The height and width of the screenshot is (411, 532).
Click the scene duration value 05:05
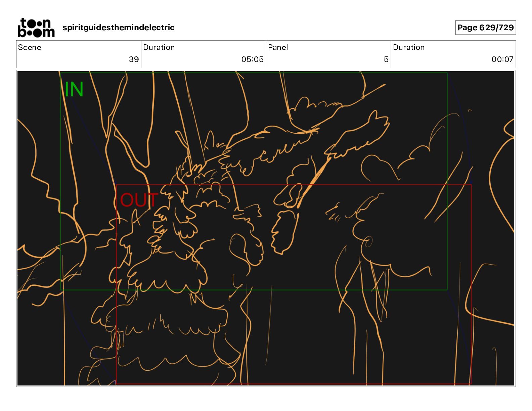click(252, 59)
